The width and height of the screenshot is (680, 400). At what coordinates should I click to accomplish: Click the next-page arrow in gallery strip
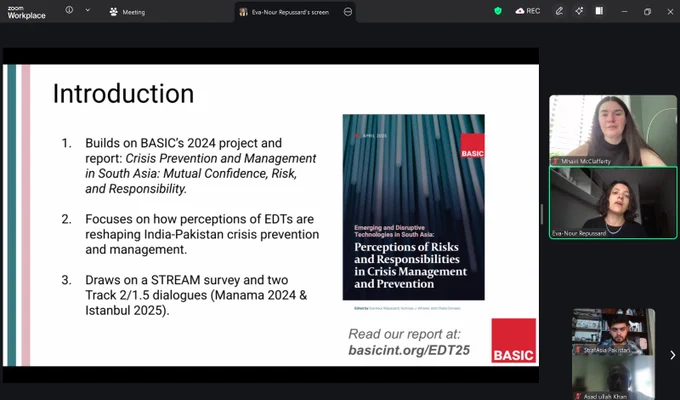click(673, 355)
